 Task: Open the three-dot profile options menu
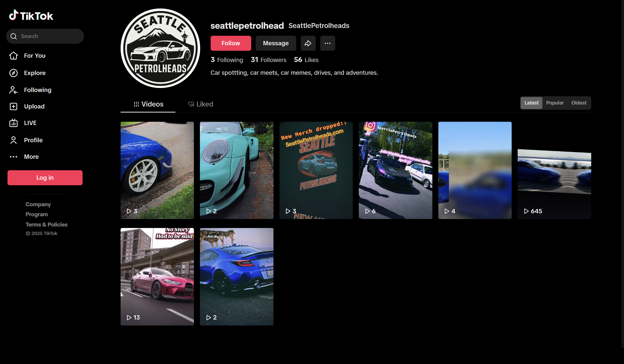[x=328, y=43]
